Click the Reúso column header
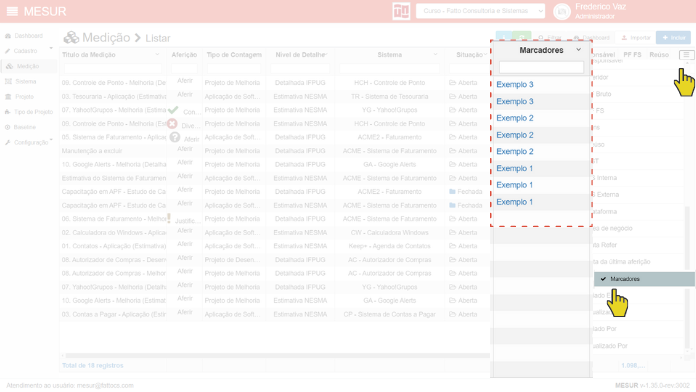Image resolution: width=696 pixels, height=392 pixels. click(659, 55)
